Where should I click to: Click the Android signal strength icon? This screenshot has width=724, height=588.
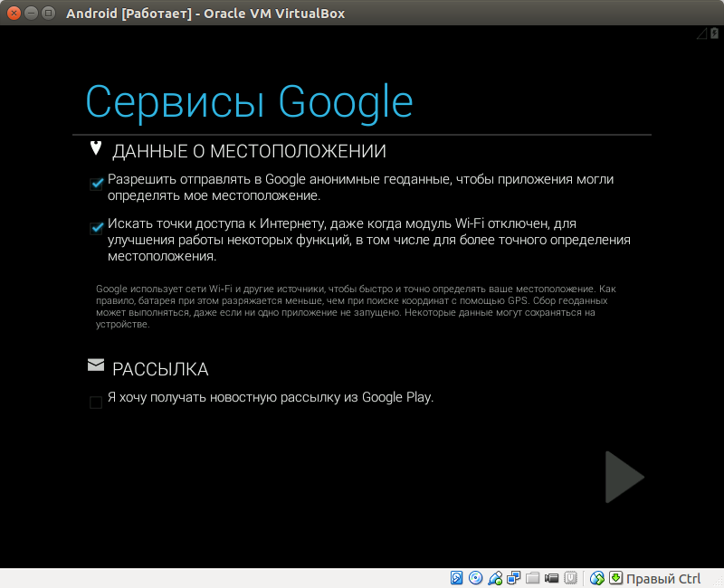point(702,33)
